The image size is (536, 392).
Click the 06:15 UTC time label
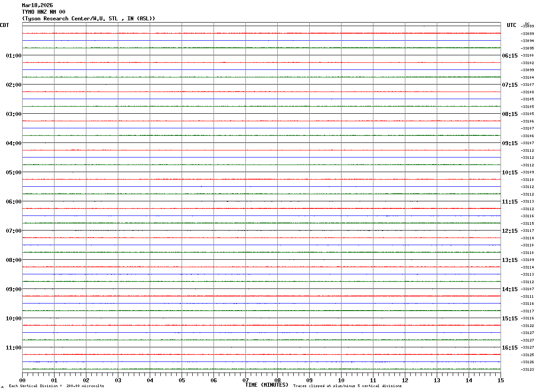tap(510, 56)
